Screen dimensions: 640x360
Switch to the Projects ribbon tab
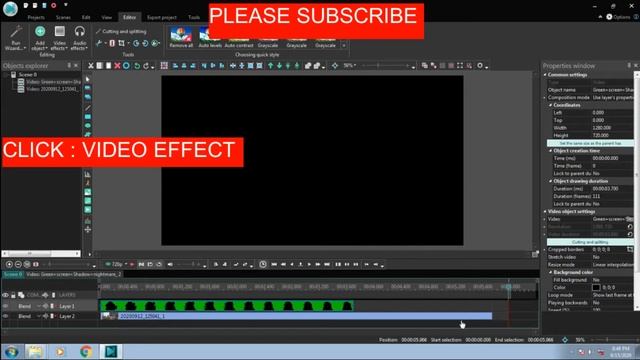point(36,18)
